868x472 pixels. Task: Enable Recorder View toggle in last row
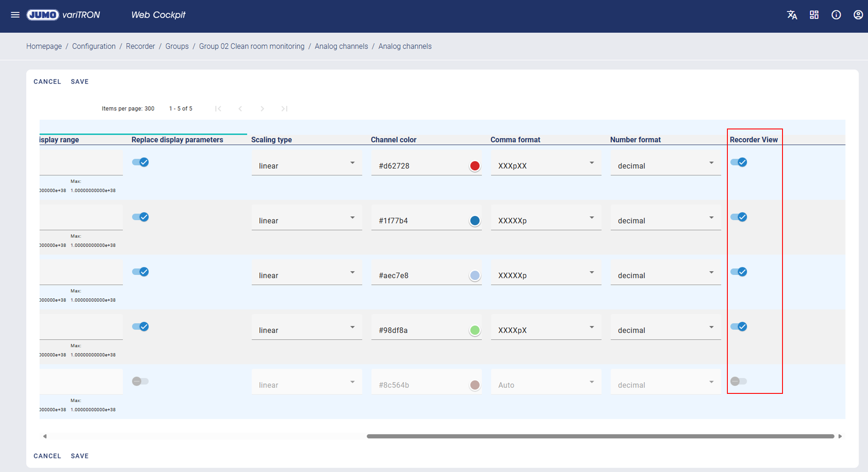pyautogui.click(x=739, y=381)
